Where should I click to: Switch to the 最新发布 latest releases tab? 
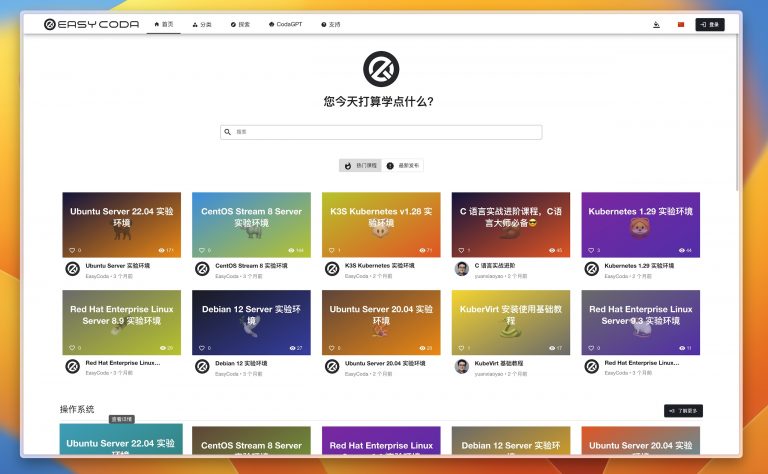pyautogui.click(x=403, y=166)
